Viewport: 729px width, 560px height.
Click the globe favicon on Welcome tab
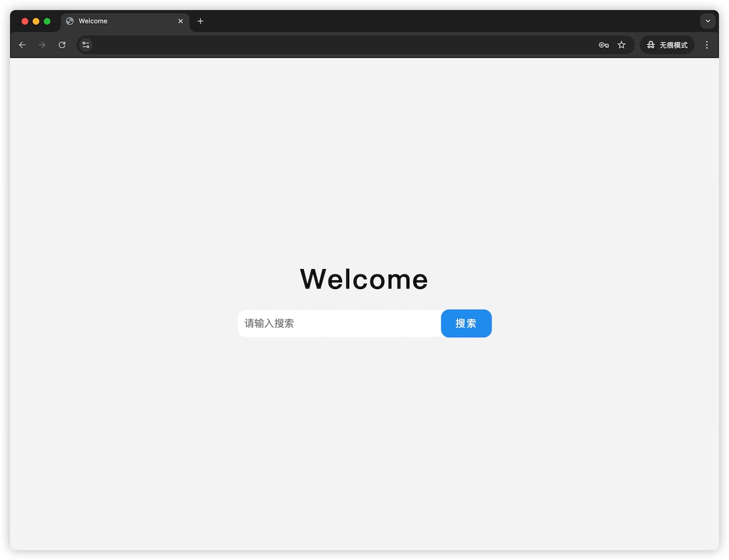coord(70,21)
